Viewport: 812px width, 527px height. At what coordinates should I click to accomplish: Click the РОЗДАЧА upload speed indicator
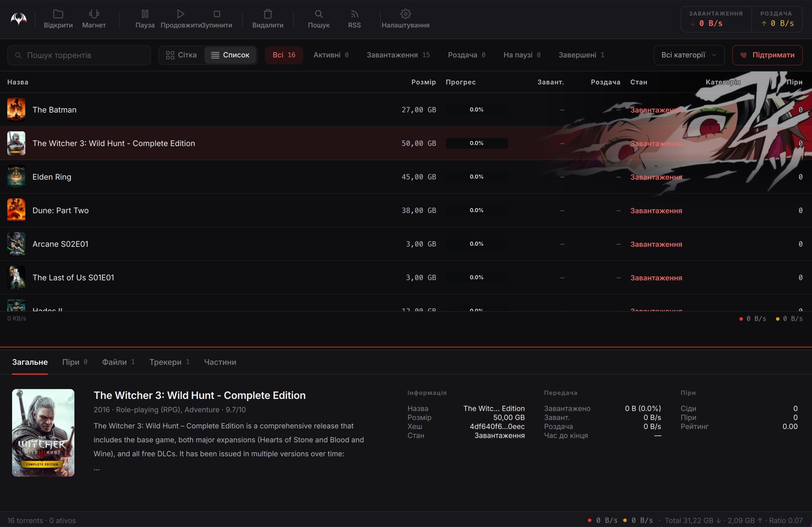coord(776,19)
